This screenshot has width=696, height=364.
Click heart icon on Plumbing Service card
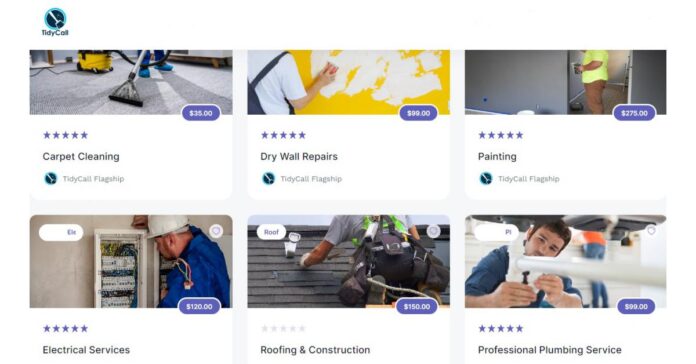pyautogui.click(x=651, y=231)
